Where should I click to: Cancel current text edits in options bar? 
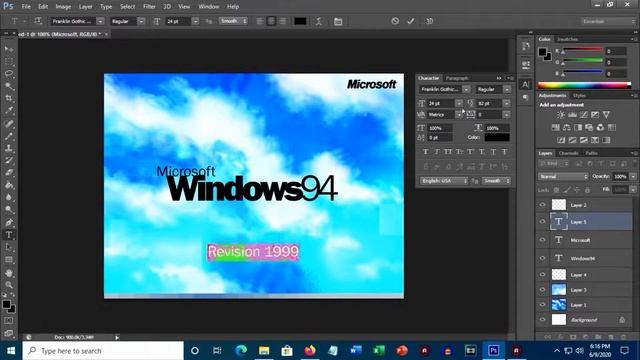tap(395, 21)
